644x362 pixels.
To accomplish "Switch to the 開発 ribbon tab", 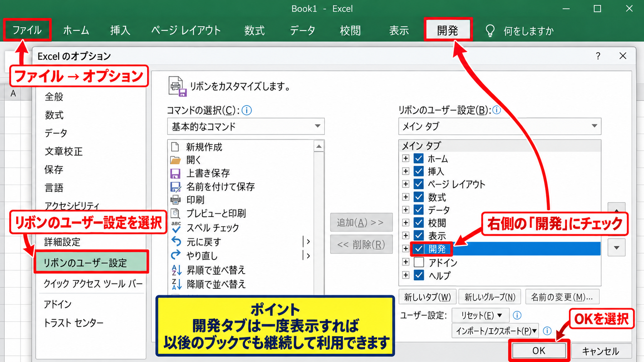I will pos(448,30).
